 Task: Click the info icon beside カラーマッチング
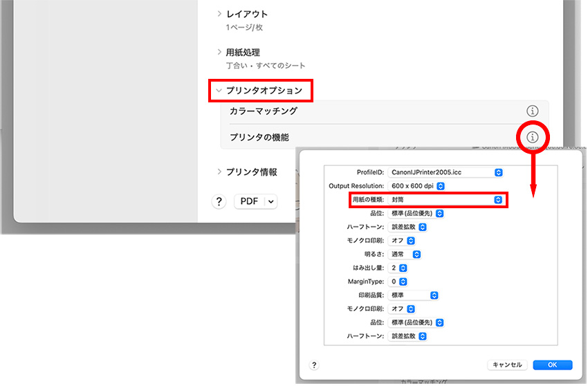(x=532, y=111)
